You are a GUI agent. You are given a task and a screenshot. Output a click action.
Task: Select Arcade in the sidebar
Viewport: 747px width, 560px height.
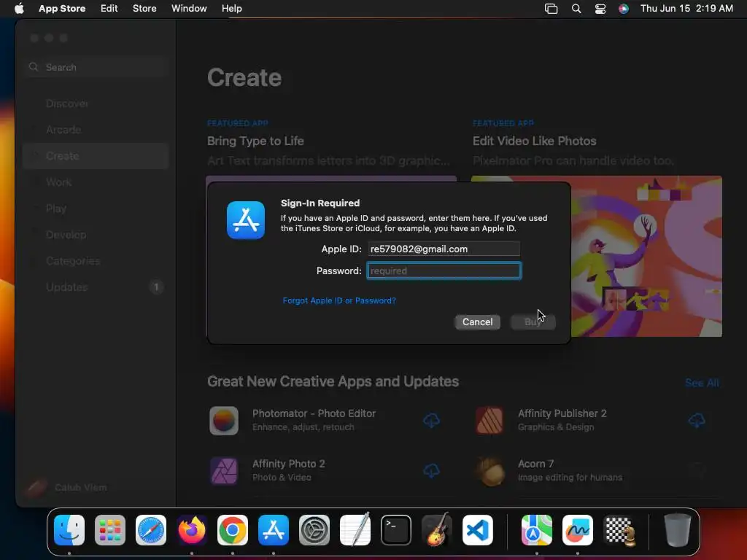click(96, 130)
